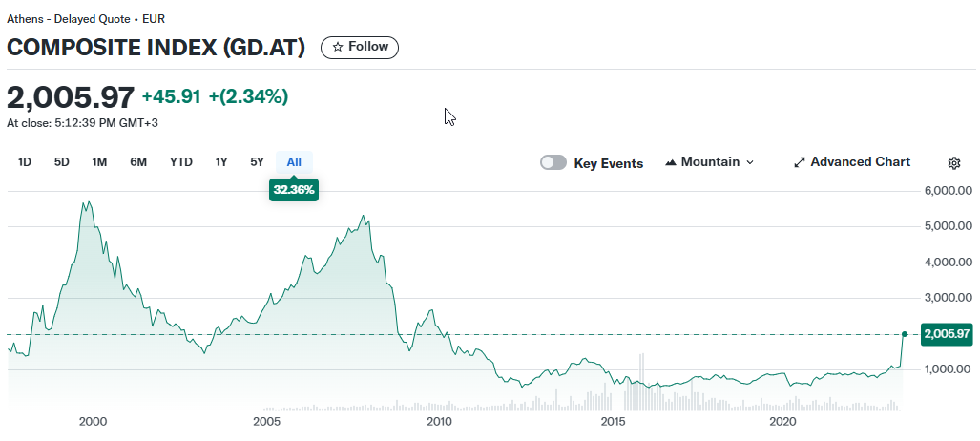Select the All time range tab
This screenshot has height=441, width=980.
[294, 162]
